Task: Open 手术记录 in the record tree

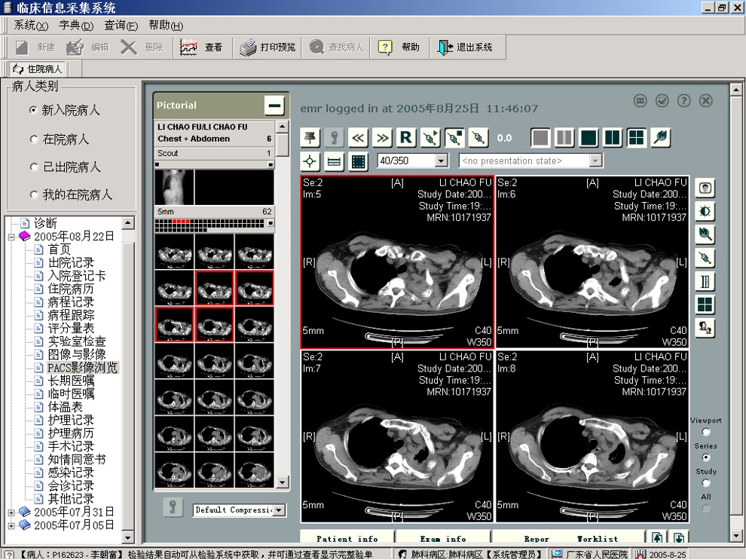Action: pos(71,446)
